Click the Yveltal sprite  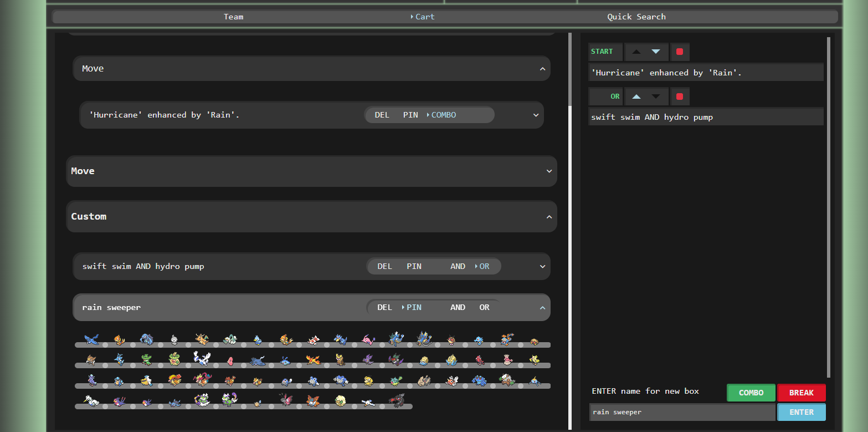tap(396, 400)
